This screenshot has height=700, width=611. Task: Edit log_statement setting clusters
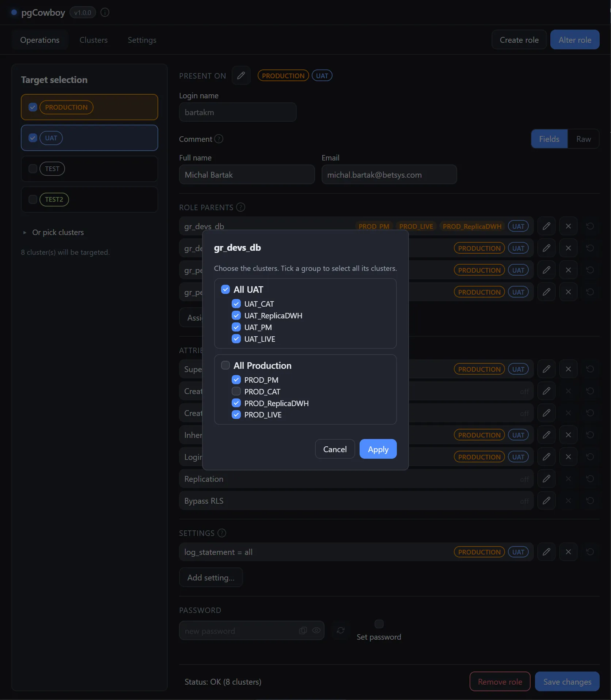tap(546, 552)
